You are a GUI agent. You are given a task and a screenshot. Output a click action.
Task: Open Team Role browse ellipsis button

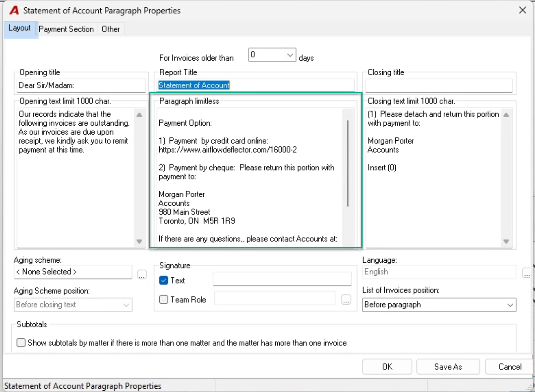pos(346,300)
